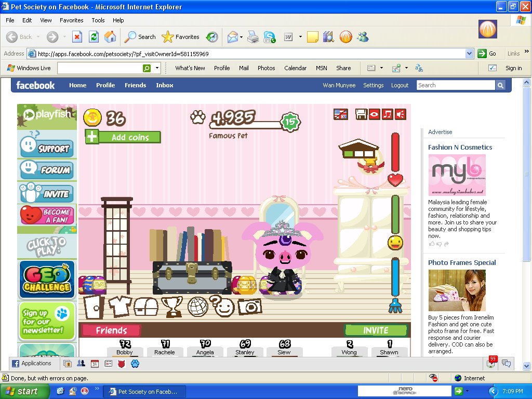
Task: Click the Add coins button
Action: 123,137
